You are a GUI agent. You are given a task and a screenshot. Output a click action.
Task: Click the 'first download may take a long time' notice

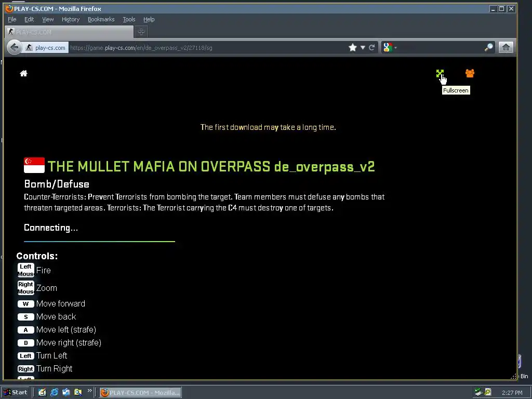(268, 127)
